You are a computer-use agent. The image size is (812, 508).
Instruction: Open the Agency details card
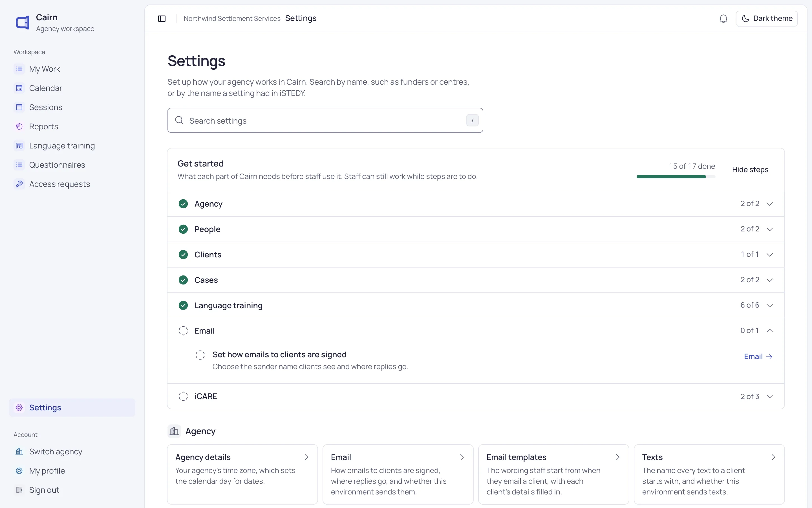point(242,474)
